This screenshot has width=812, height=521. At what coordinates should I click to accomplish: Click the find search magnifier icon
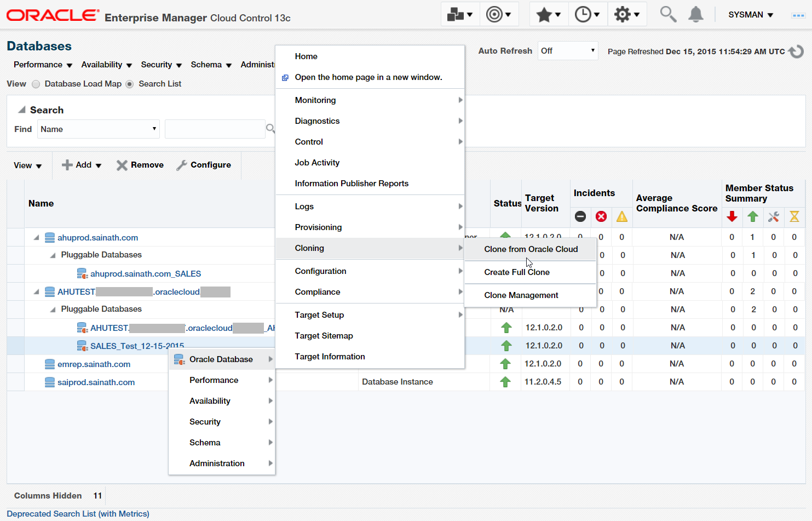[270, 129]
